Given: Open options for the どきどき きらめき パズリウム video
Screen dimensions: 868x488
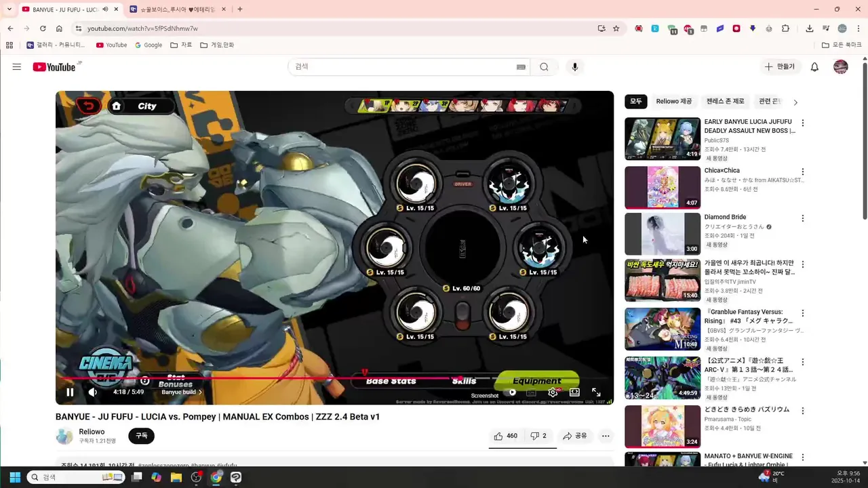Looking at the screenshot, I should (x=803, y=410).
